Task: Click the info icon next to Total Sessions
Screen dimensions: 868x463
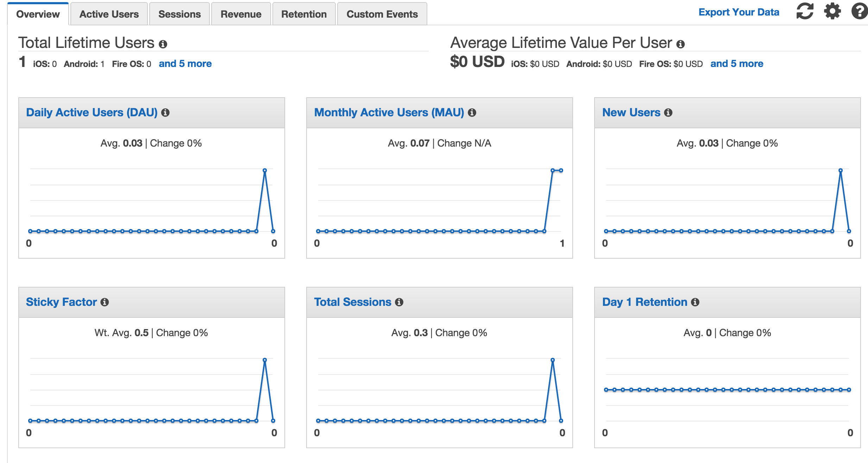Action: coord(399,302)
